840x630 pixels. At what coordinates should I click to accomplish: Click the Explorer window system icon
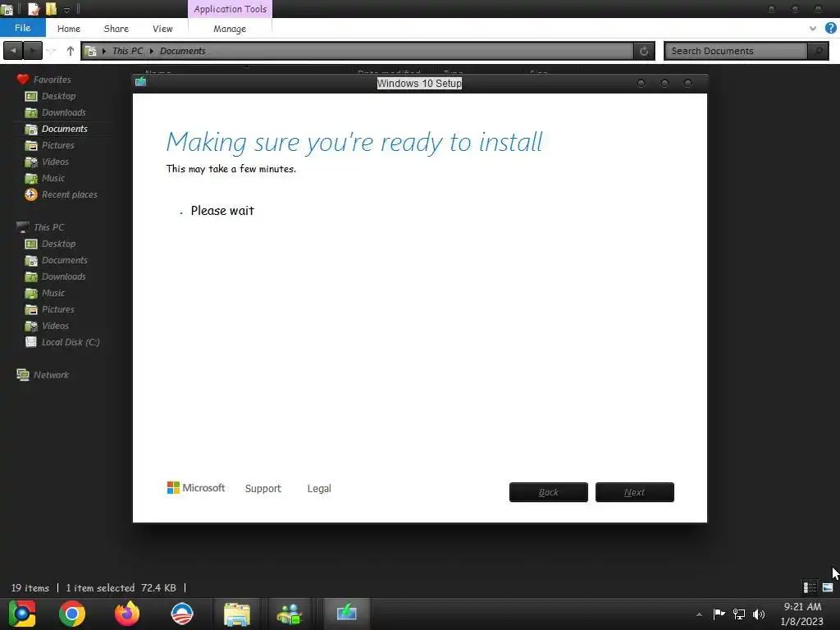pyautogui.click(x=7, y=9)
